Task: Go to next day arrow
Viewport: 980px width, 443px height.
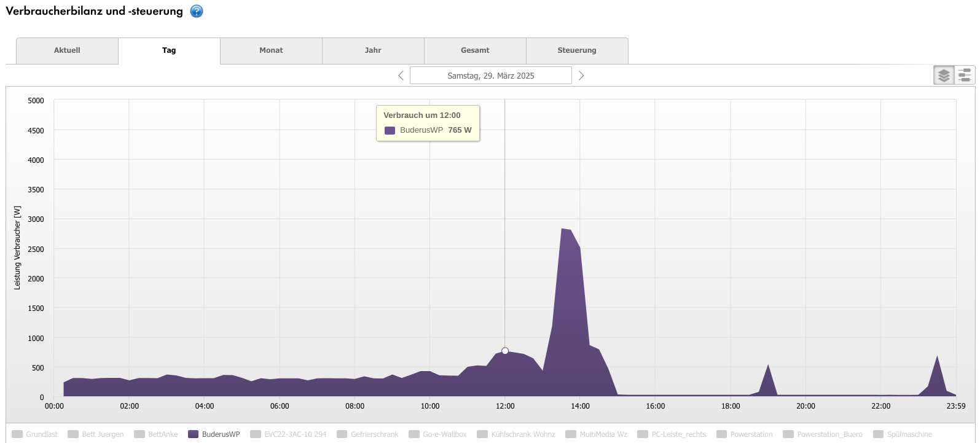Action: point(581,76)
